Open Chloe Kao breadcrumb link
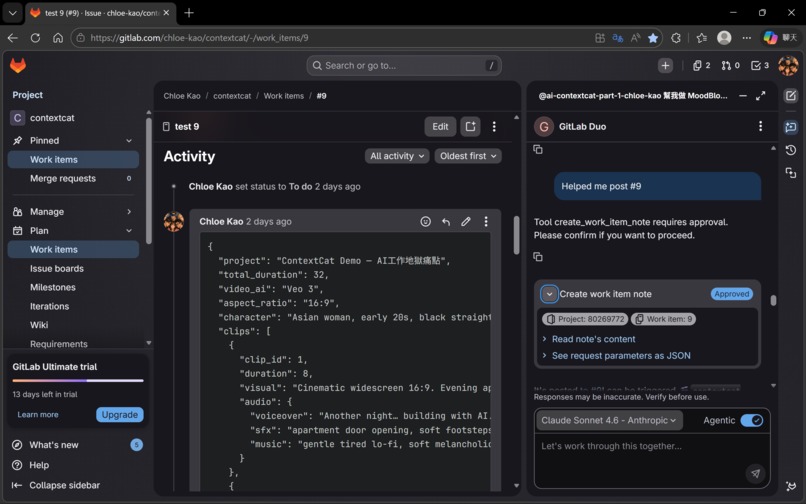 pos(182,96)
